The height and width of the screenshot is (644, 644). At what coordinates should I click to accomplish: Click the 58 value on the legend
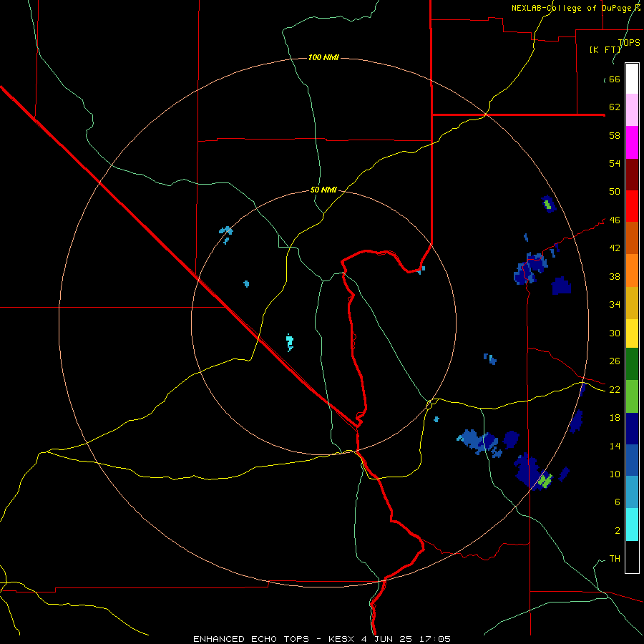pyautogui.click(x=615, y=135)
